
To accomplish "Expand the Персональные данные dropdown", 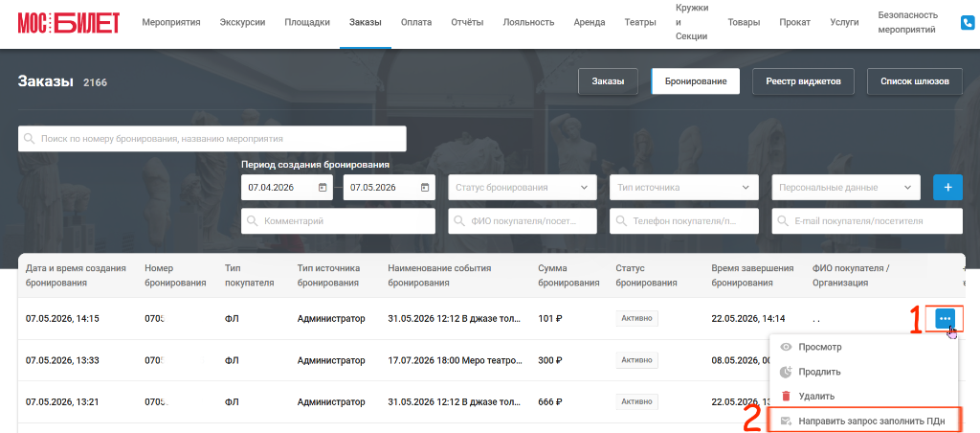I will pos(846,187).
